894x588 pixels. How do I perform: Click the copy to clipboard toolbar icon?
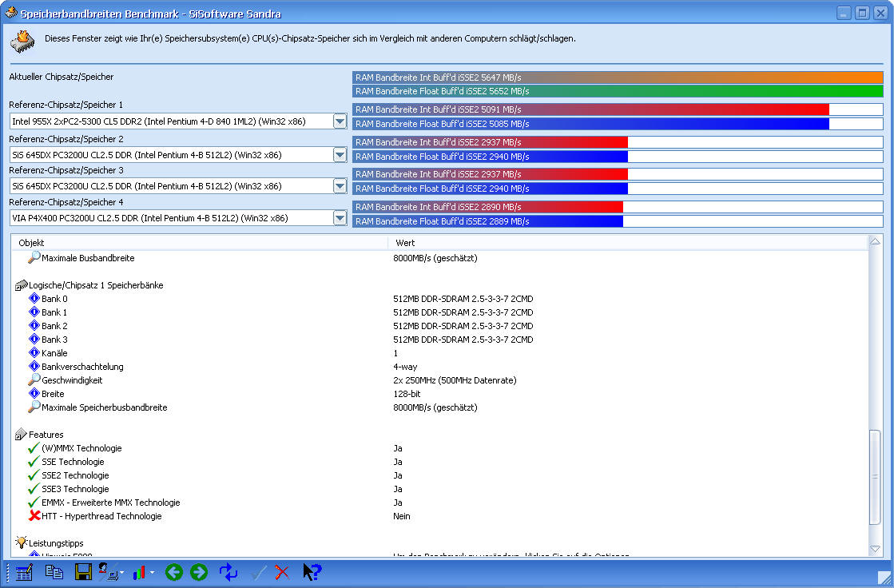[54, 571]
